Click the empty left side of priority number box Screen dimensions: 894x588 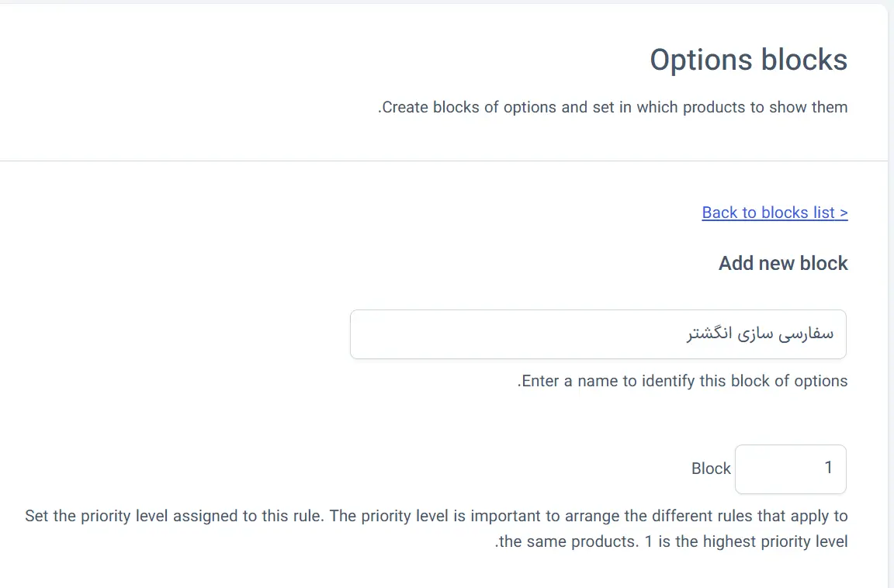(770, 469)
